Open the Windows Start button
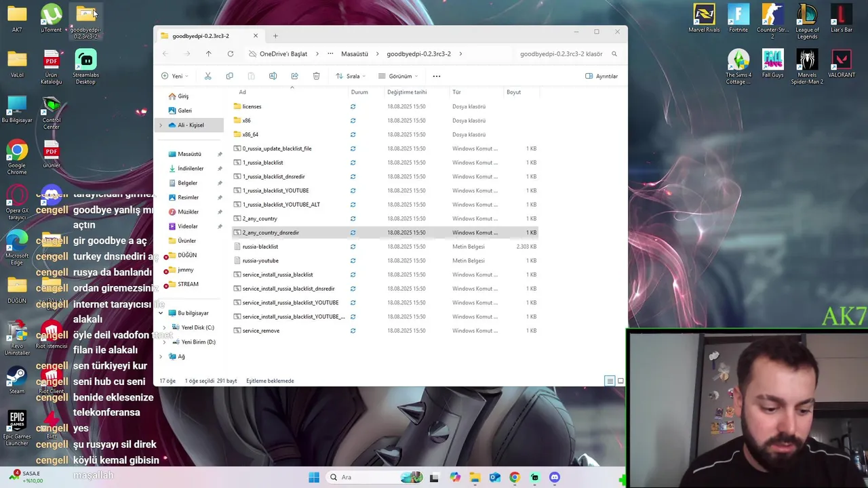Screen dimensions: 868x488 tap(314, 477)
